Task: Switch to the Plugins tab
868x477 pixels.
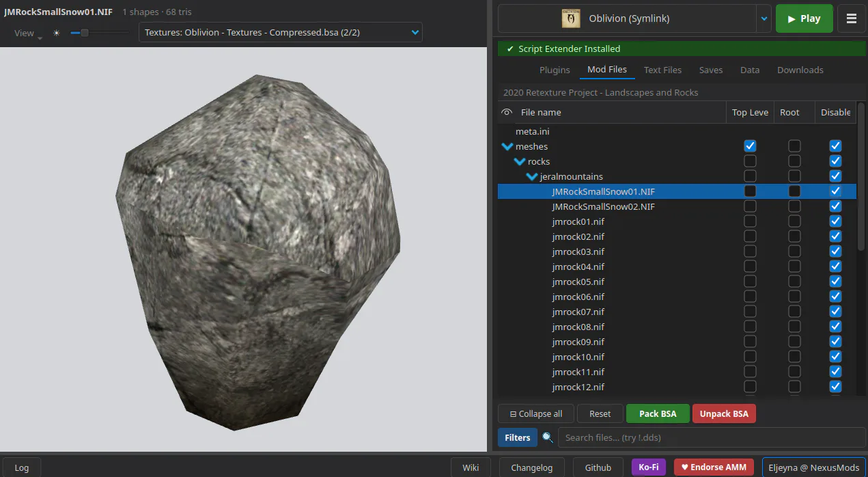Action: [x=555, y=70]
